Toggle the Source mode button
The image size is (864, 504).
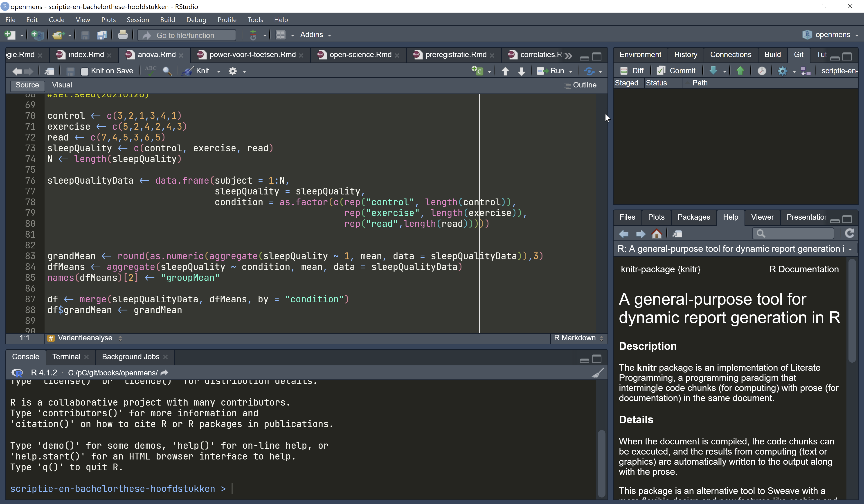(x=27, y=85)
